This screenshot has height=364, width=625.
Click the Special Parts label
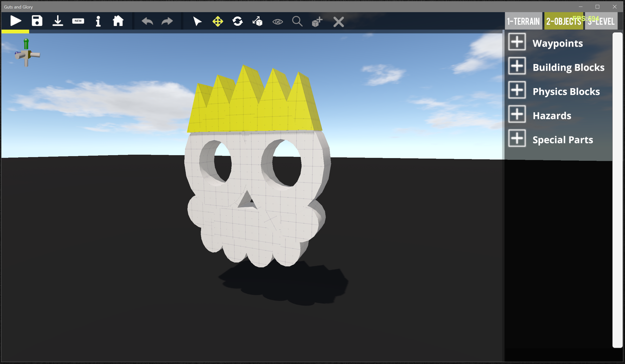click(x=563, y=140)
